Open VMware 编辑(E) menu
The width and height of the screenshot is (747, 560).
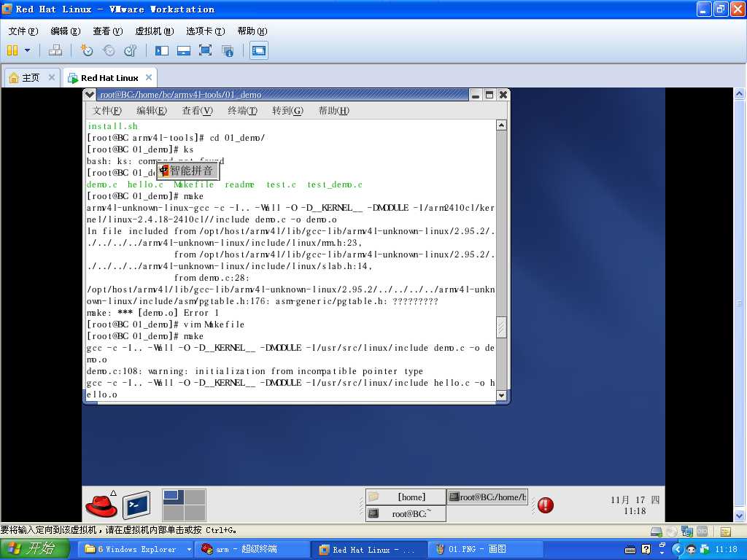coord(65,31)
